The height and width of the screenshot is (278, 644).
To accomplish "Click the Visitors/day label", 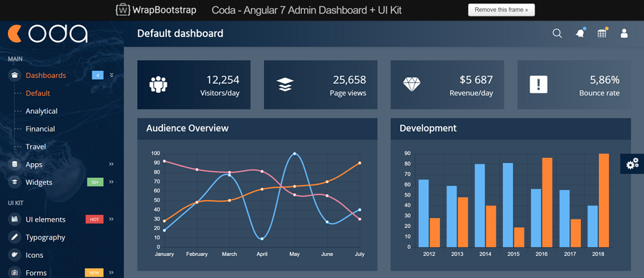I will 220,93.
